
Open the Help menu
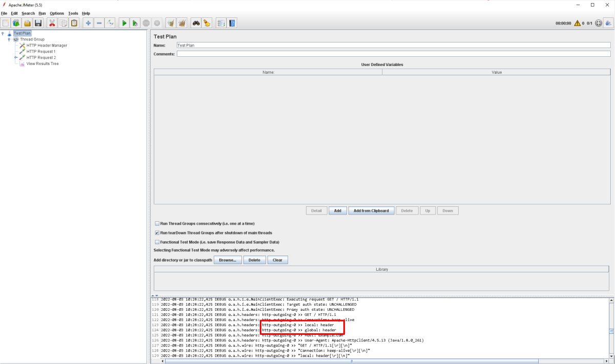(x=86, y=13)
